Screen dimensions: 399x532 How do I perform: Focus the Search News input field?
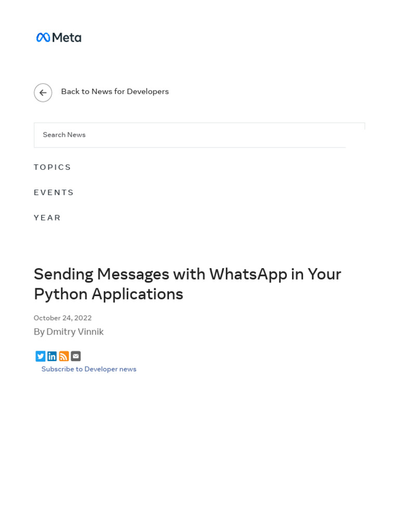point(190,135)
